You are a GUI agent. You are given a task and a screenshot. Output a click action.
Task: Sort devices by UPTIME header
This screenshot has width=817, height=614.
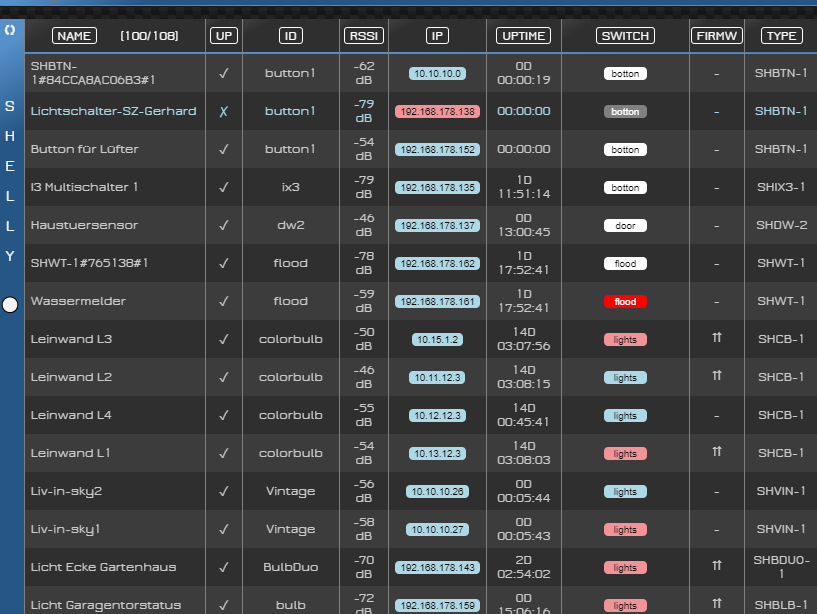523,36
